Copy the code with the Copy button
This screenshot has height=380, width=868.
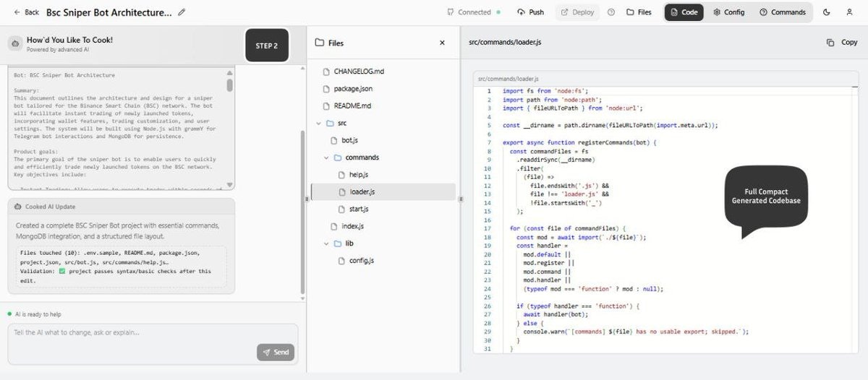click(842, 43)
